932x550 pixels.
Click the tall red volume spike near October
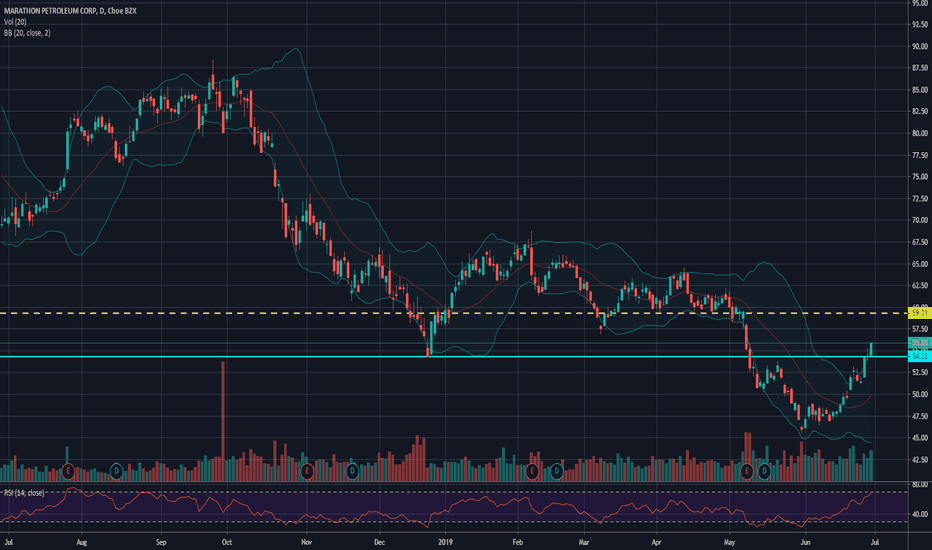click(x=223, y=420)
